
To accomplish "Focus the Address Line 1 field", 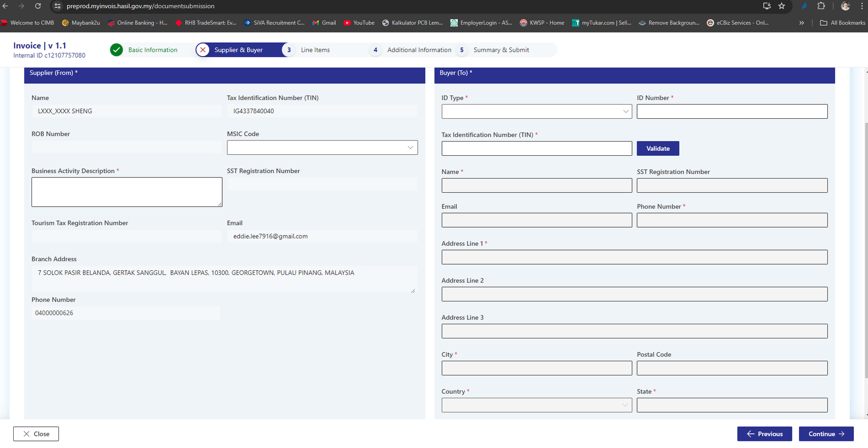I will click(635, 257).
